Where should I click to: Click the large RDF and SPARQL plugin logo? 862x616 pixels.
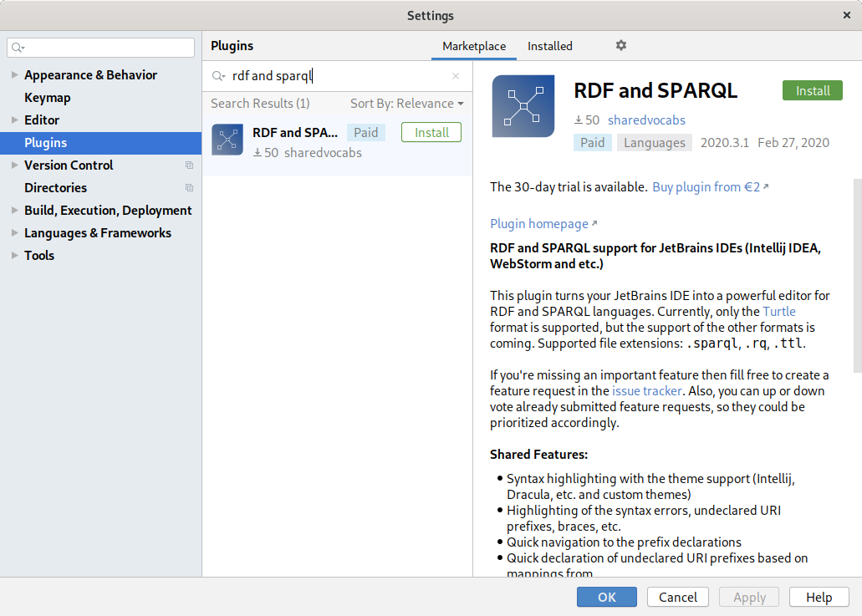pos(523,106)
